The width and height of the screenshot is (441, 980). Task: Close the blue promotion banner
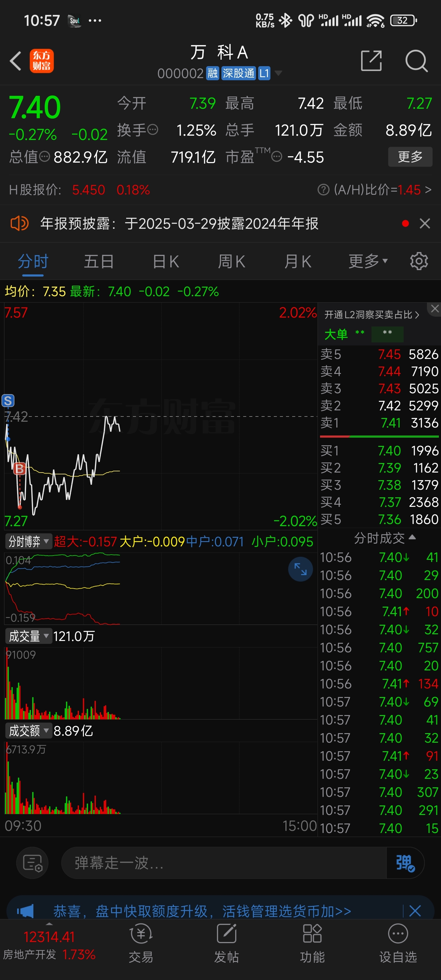415,911
